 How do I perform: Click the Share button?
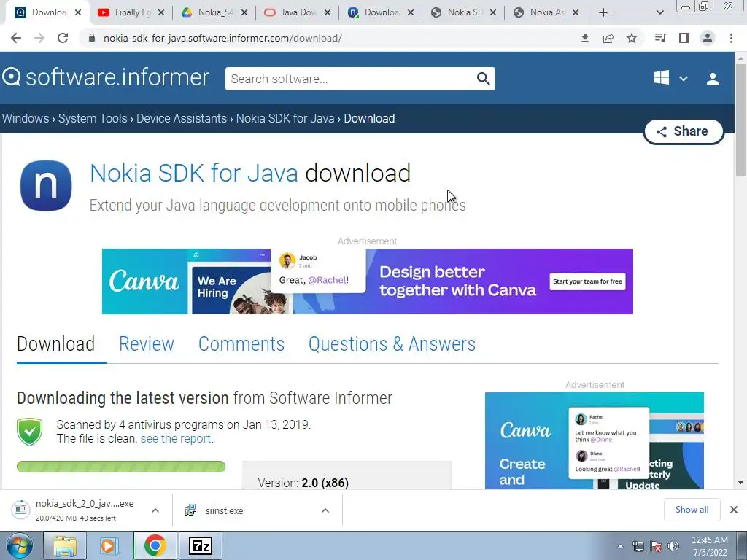pyautogui.click(x=684, y=131)
